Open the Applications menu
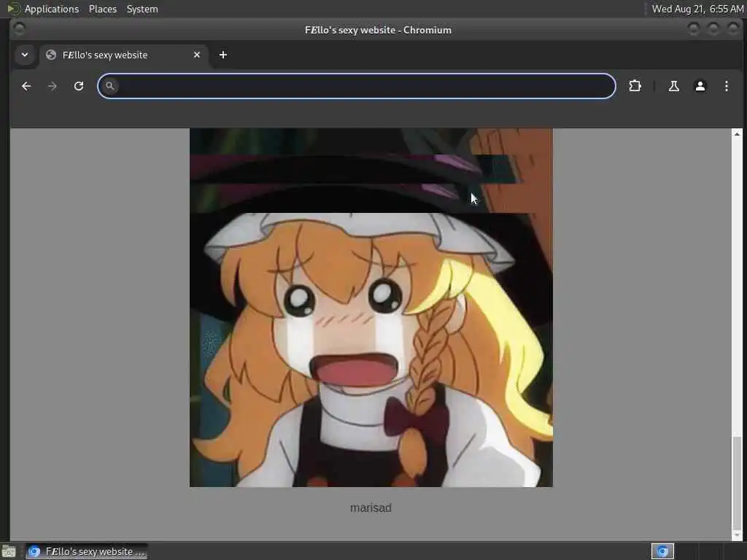Image resolution: width=747 pixels, height=560 pixels. 52,9
